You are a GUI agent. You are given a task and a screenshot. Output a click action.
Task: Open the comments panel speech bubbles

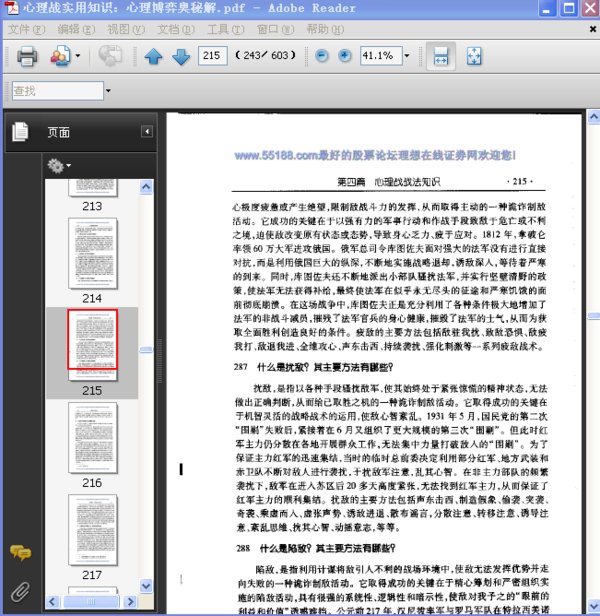pyautogui.click(x=20, y=553)
